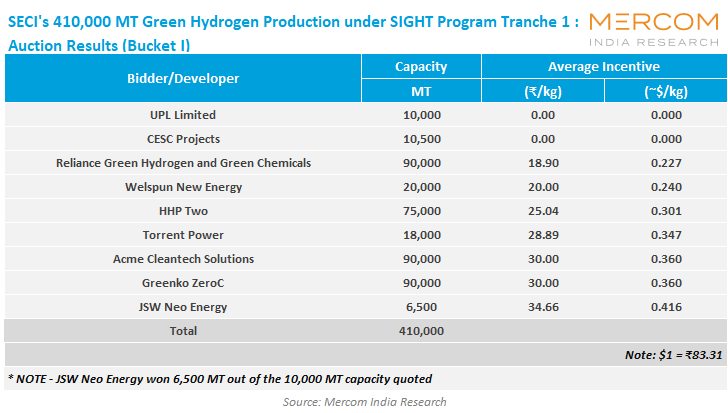Click the 18.90 incentive value
Image resolution: width=728 pixels, height=413 pixels.
[543, 163]
